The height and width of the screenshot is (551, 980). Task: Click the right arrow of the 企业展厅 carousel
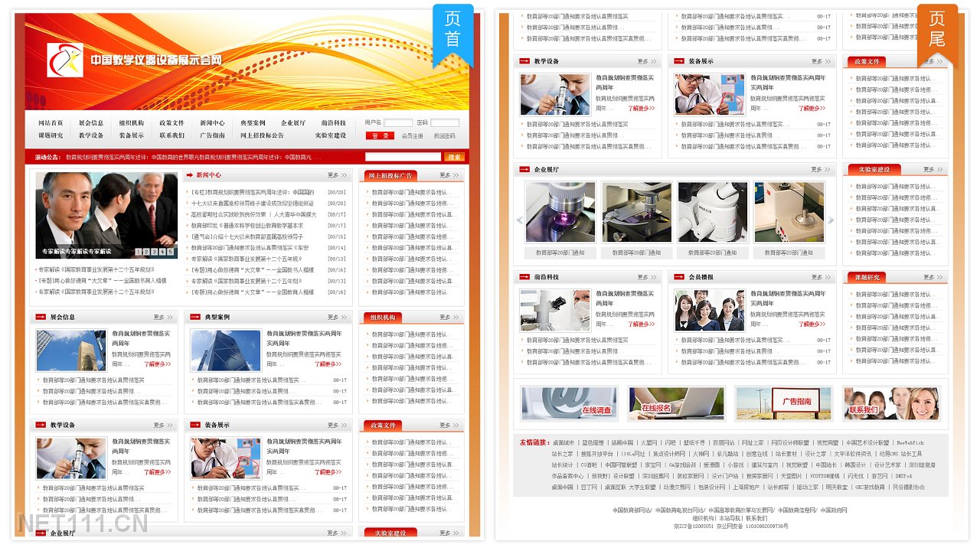tap(831, 220)
